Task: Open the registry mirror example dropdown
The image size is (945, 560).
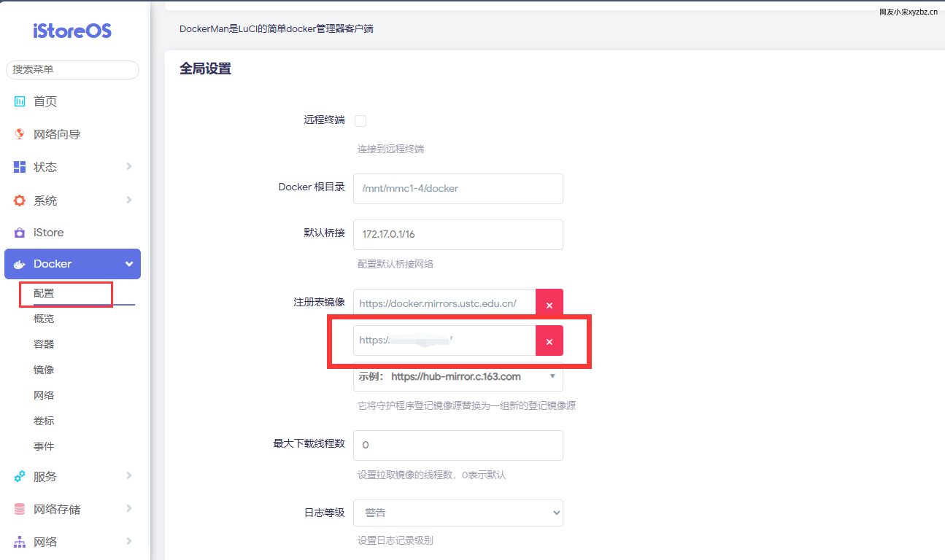Action: [x=458, y=377]
